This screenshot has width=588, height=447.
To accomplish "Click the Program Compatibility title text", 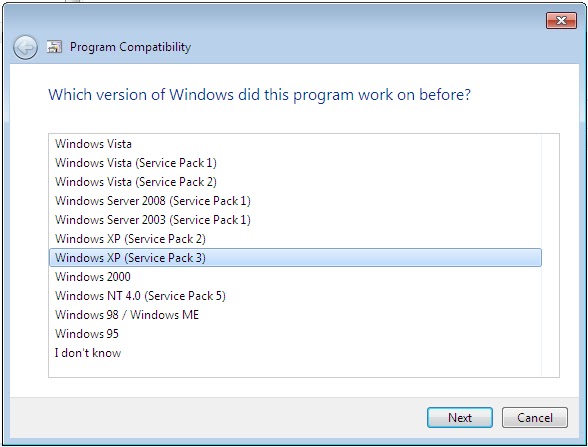I will (x=130, y=47).
